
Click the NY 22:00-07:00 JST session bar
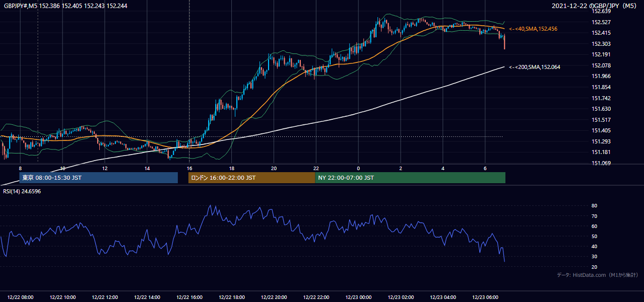click(x=410, y=178)
